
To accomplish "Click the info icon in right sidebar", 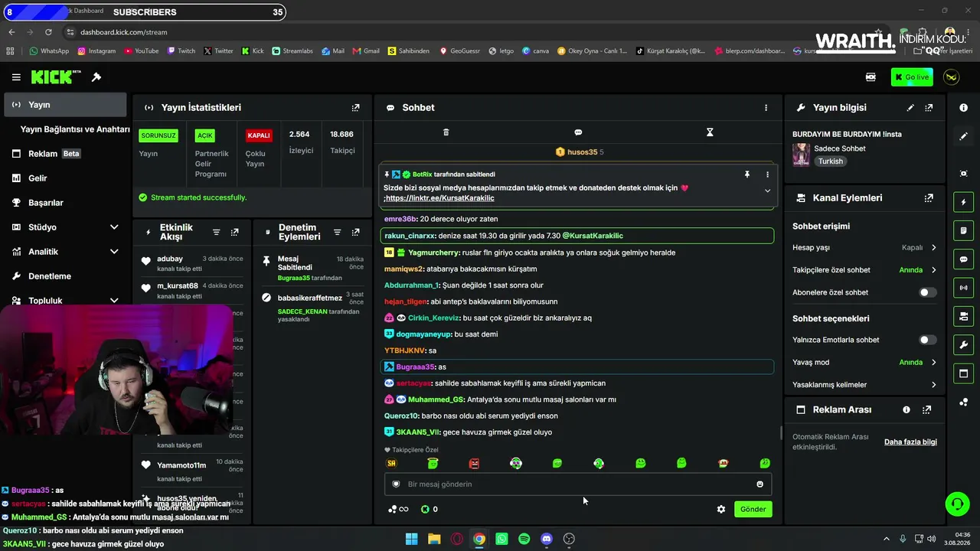I will point(963,108).
